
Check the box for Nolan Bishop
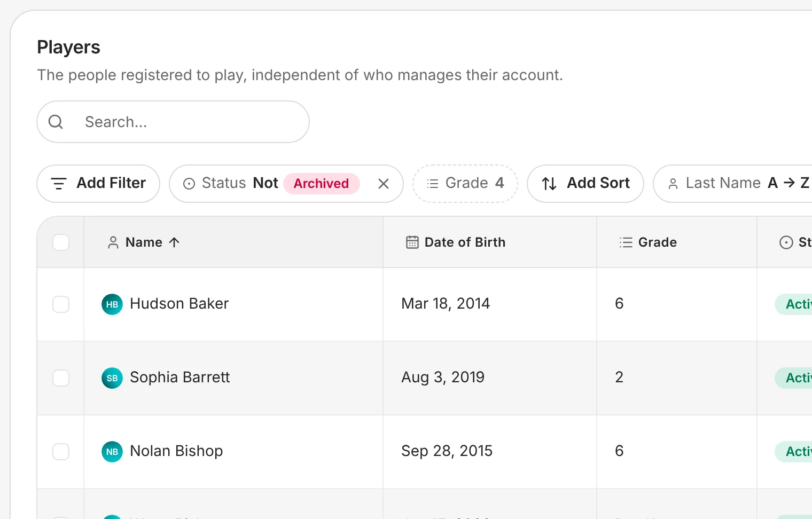click(61, 452)
